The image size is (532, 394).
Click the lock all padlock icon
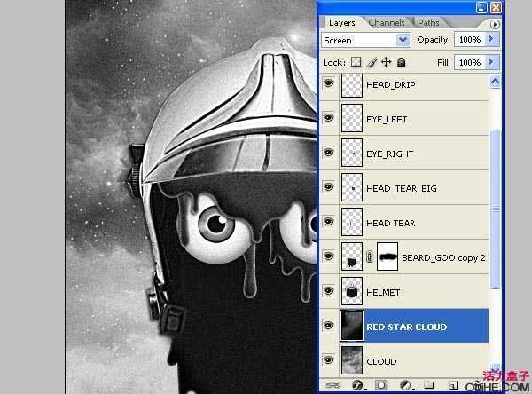[x=401, y=63]
